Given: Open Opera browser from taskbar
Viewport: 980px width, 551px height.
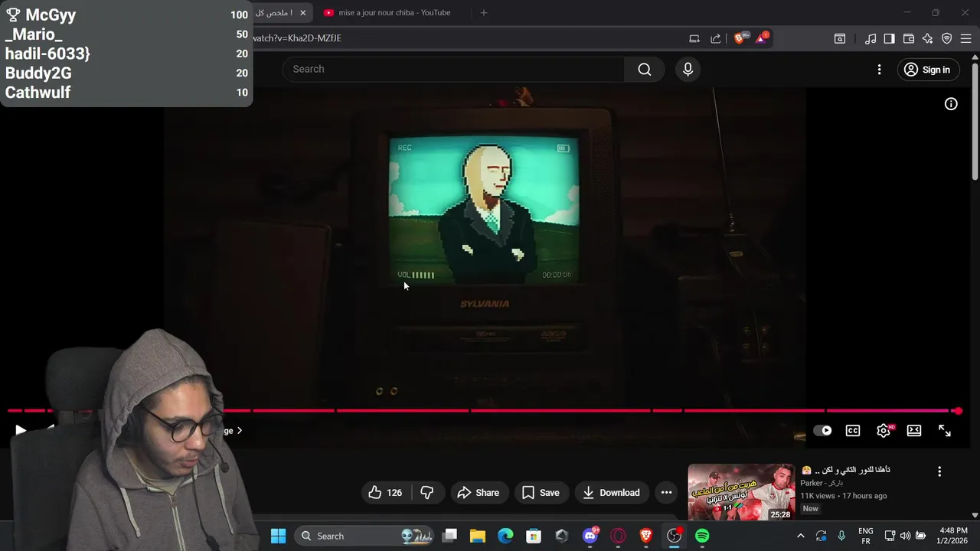Looking at the screenshot, I should click(618, 536).
